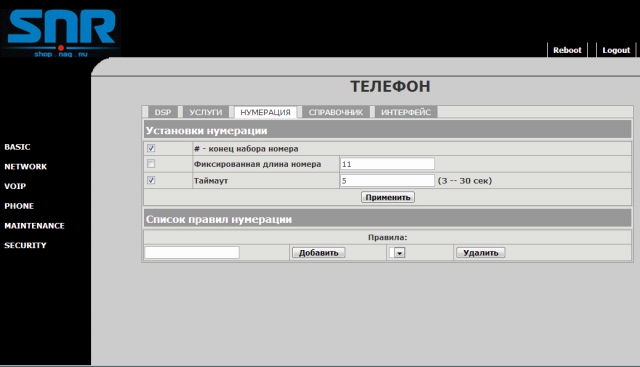Go to the ИНТЕРФЕЙС tab
Image resolution: width=640 pixels, height=367 pixels.
406,112
